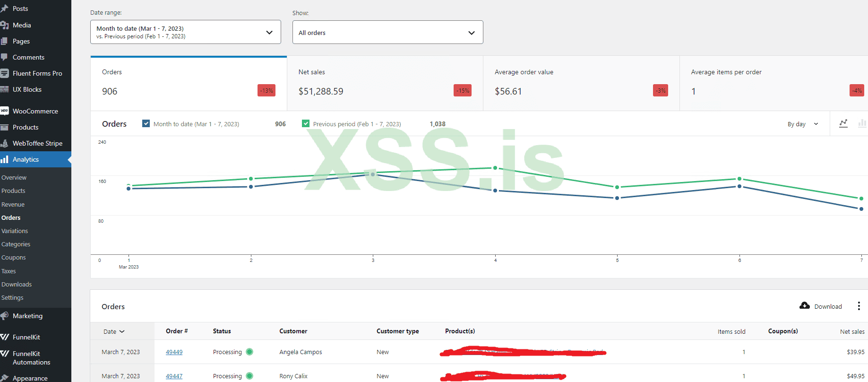Image resolution: width=868 pixels, height=382 pixels.
Task: Open order number 49449
Action: coord(174,352)
